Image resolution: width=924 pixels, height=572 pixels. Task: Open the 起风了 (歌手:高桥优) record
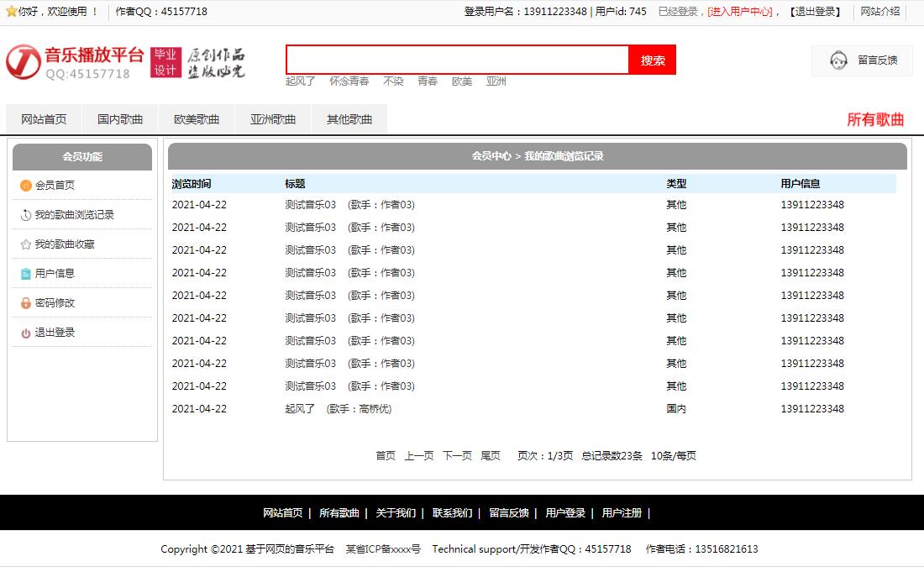coord(339,409)
